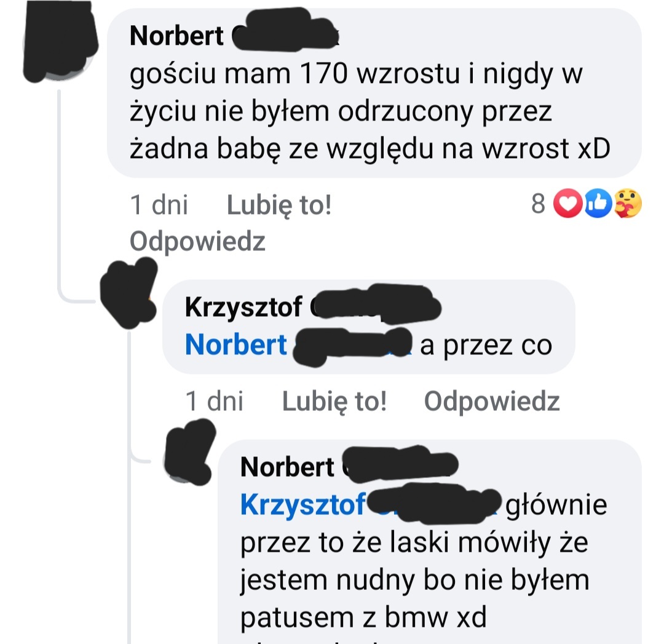Open the last comment's blacked-out avatar
The width and height of the screenshot is (664, 644).
click(x=190, y=451)
